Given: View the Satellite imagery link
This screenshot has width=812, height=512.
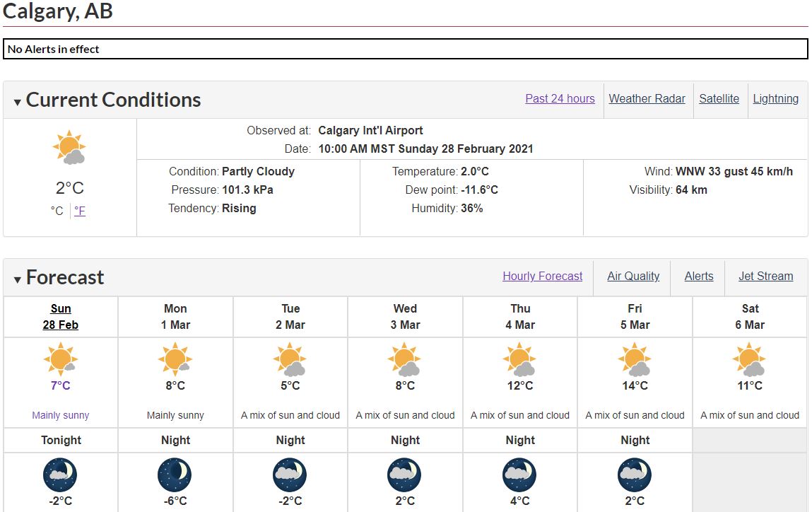Looking at the screenshot, I should click(719, 99).
